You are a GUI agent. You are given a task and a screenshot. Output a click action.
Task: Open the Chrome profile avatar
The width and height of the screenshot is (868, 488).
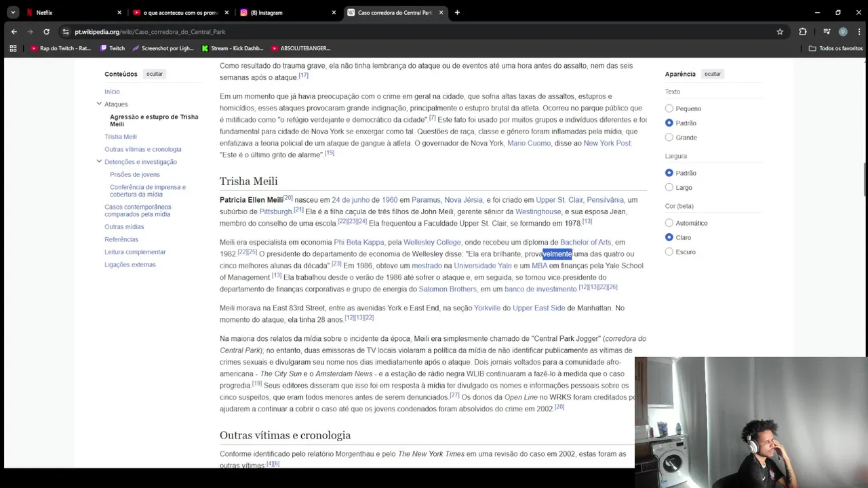[x=843, y=32]
